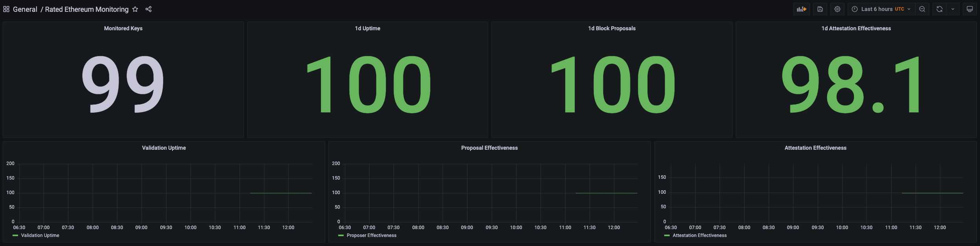
Task: Open the 1d Block Proposals panel menu
Action: [612, 28]
